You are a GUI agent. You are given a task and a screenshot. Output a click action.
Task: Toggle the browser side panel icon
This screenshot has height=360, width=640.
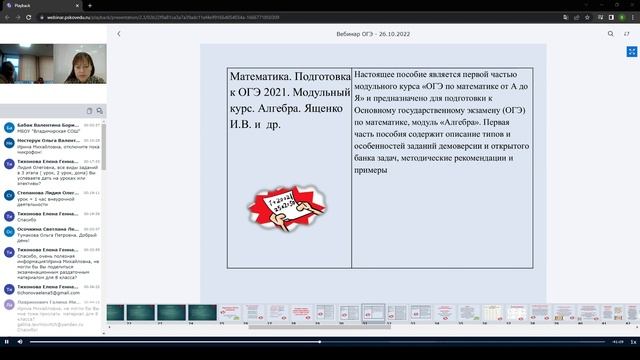[x=611, y=18]
